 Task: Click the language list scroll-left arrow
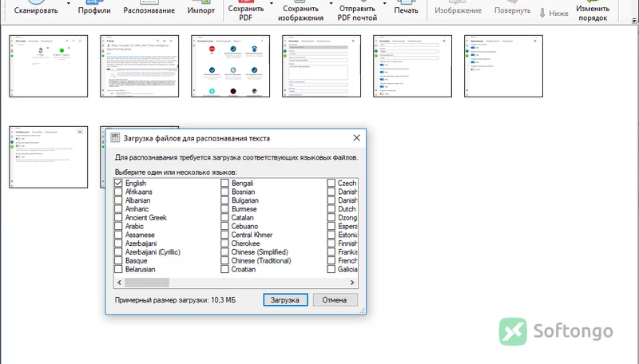coord(119,282)
